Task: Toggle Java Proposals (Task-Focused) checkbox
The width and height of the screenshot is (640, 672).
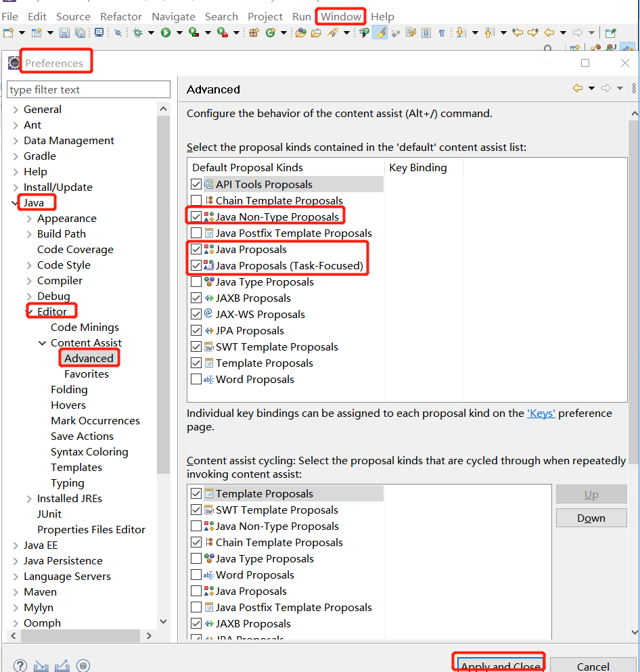Action: [196, 266]
